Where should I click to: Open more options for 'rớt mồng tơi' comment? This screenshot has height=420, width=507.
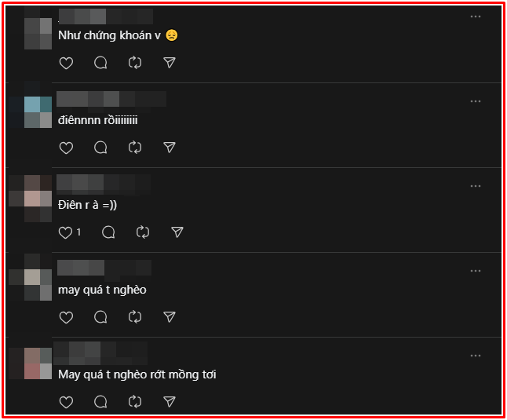pyautogui.click(x=476, y=356)
